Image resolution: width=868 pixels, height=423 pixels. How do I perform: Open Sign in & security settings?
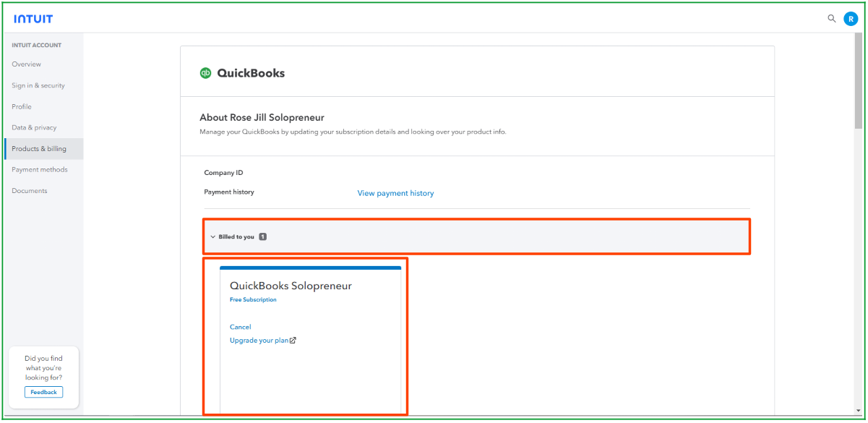[40, 85]
